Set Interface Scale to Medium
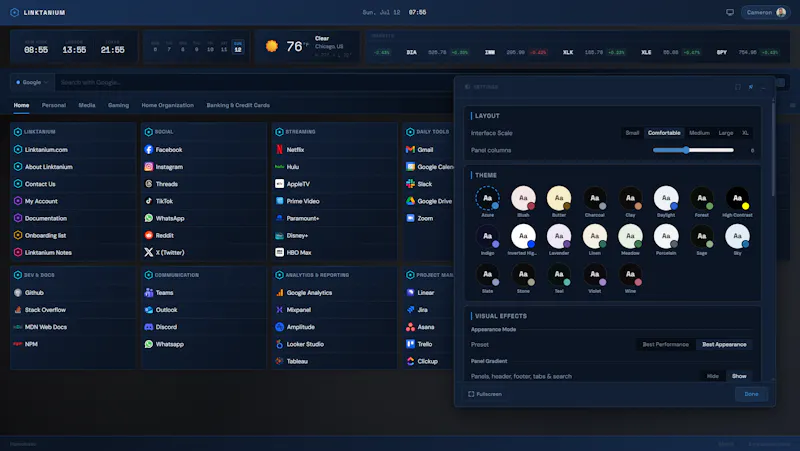This screenshot has height=451, width=800. [x=699, y=133]
